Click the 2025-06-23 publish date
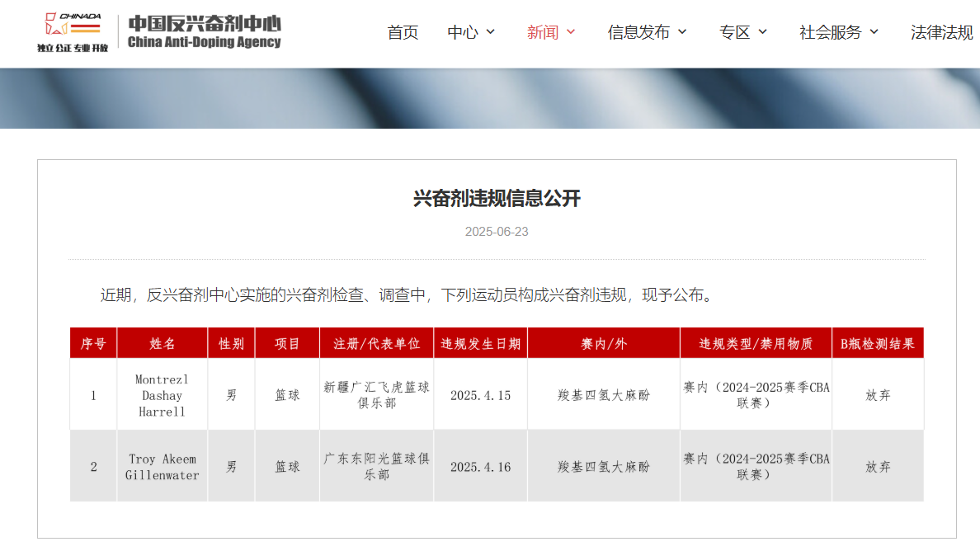The image size is (980, 551). tap(497, 232)
